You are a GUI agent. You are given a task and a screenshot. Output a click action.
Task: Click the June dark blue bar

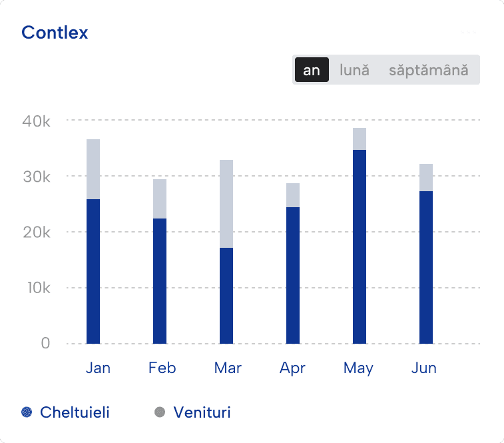[x=426, y=267]
